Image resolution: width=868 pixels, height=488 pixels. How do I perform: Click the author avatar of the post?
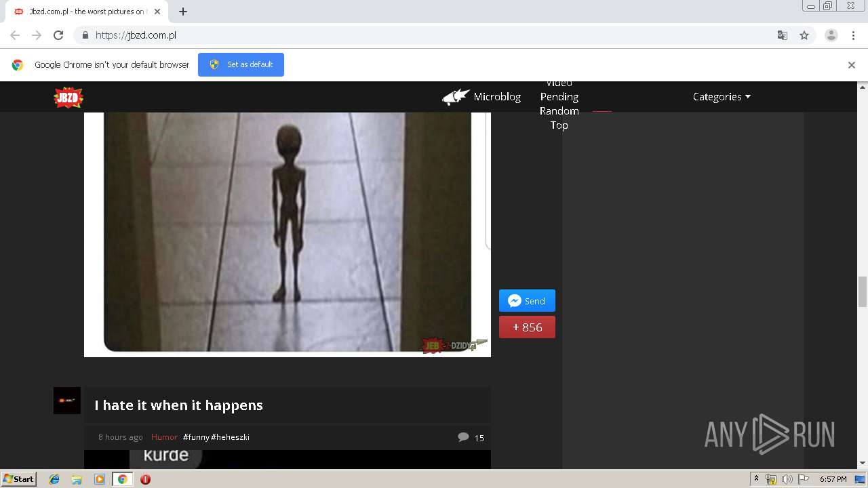67,401
